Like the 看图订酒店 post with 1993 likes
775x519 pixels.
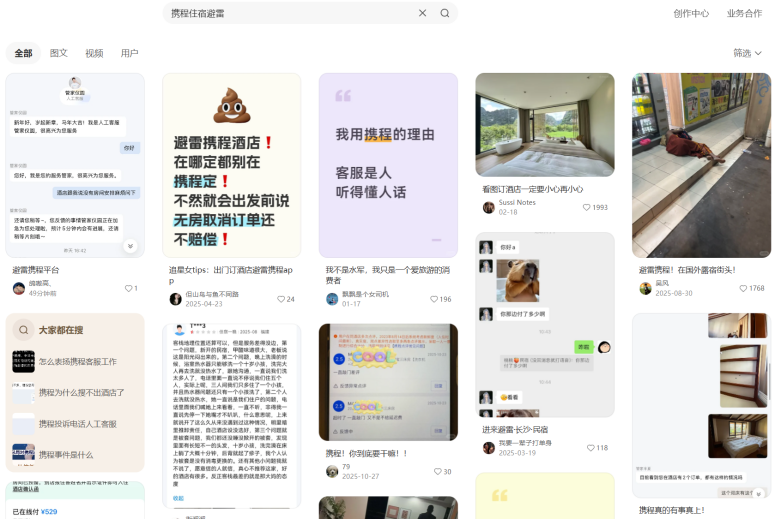tap(587, 207)
